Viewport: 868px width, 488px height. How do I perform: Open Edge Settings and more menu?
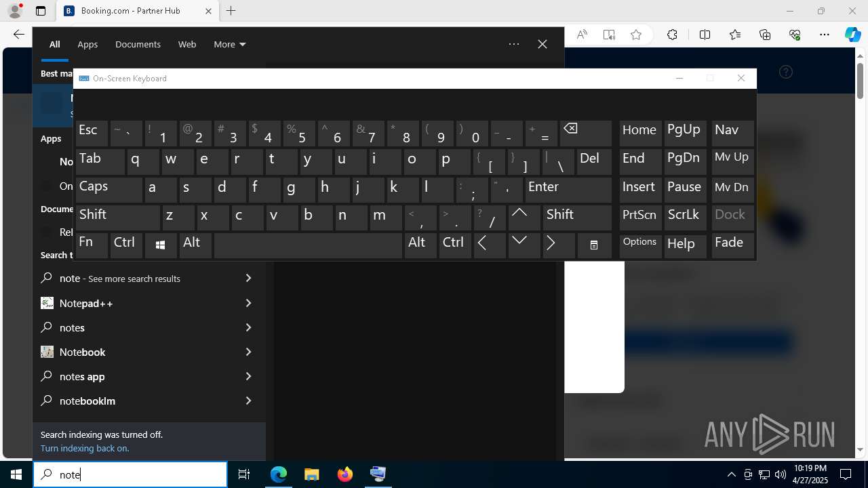coord(825,35)
